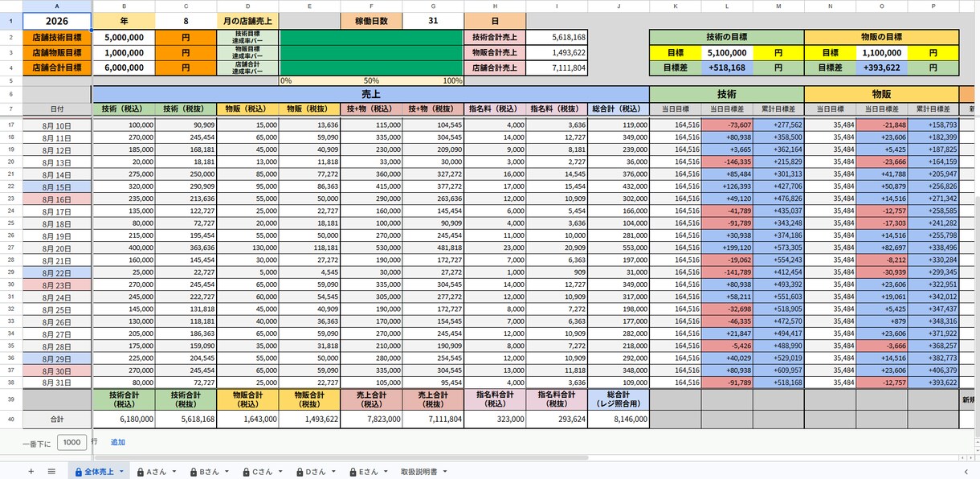This screenshot has width=980, height=479.
Task: Open the Cさん tab dropdown arrow
Action: [280, 472]
